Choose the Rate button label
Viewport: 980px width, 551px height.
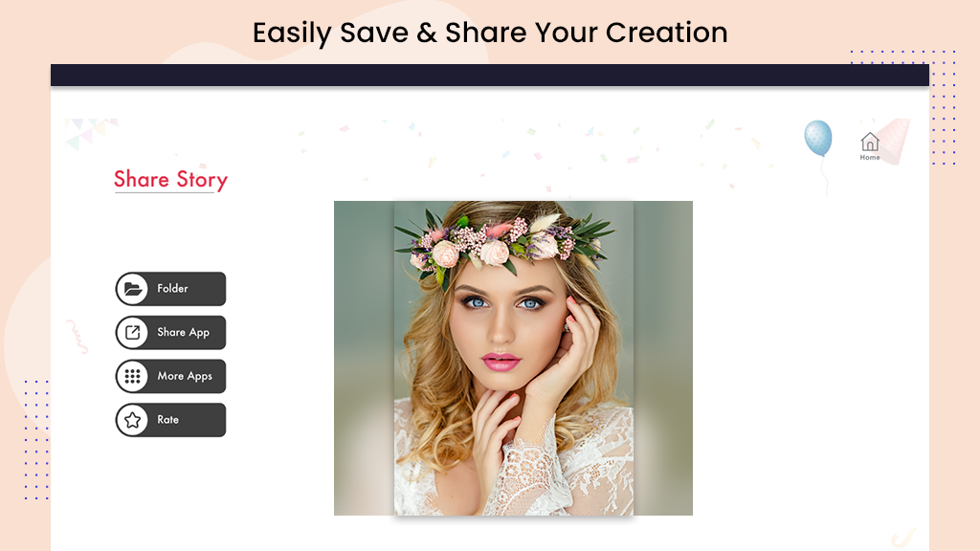167,420
